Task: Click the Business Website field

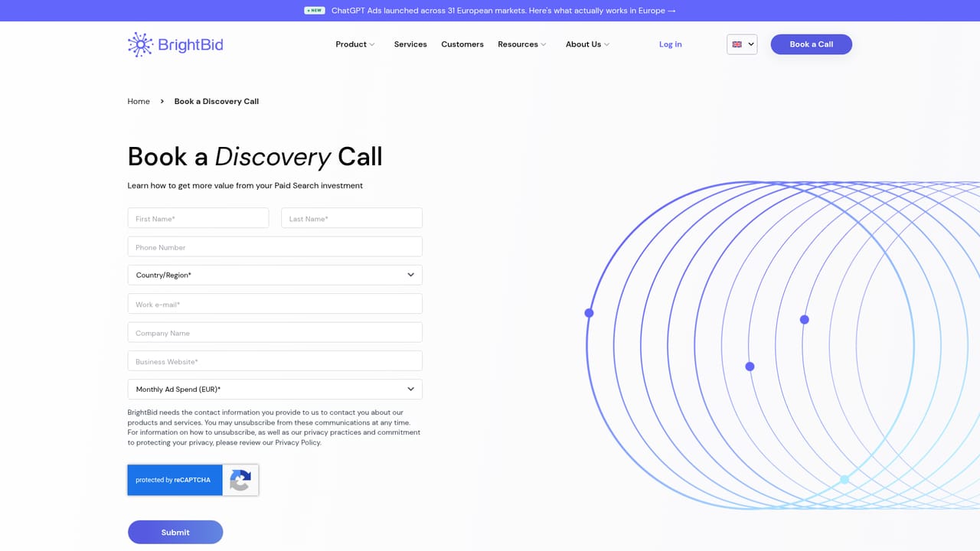Action: (x=275, y=361)
